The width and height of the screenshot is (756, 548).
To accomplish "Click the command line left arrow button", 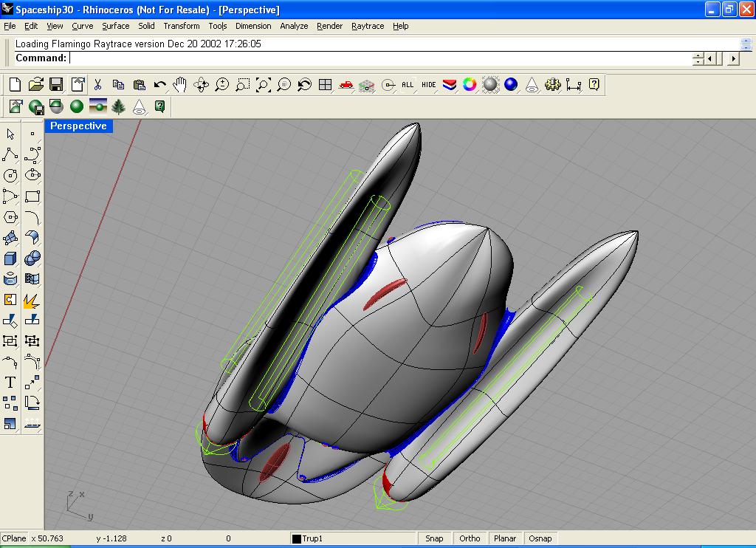I will pos(710,59).
